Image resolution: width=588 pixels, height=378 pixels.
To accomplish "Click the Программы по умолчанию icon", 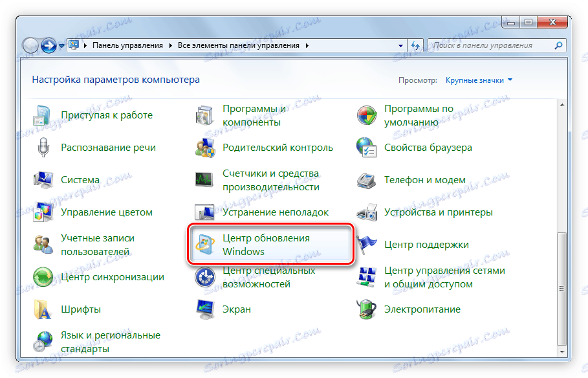I will point(366,115).
